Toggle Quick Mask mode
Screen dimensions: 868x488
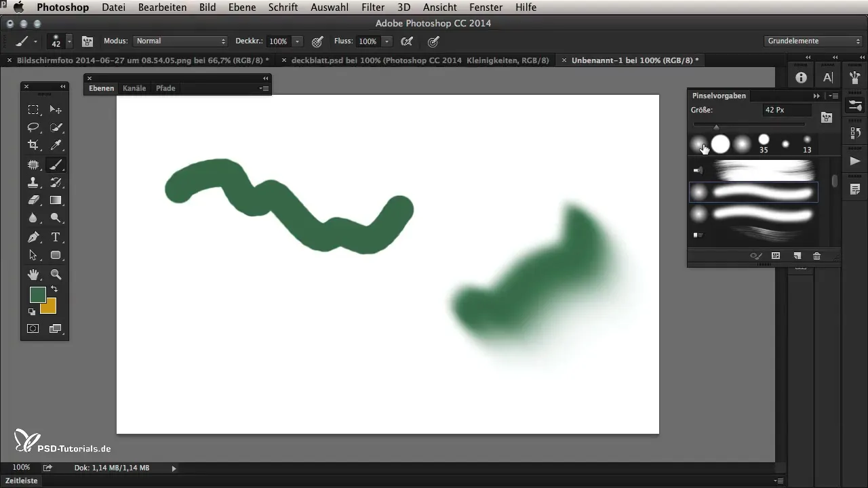click(33, 329)
